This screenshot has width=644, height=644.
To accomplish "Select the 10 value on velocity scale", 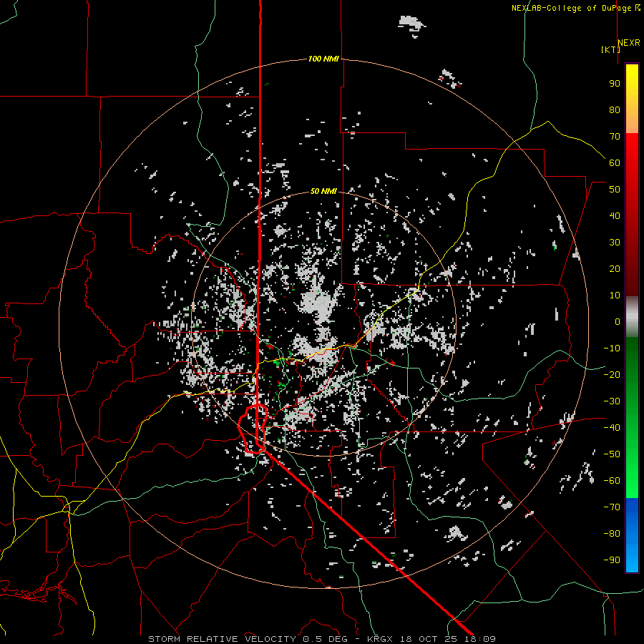I will coord(615,296).
